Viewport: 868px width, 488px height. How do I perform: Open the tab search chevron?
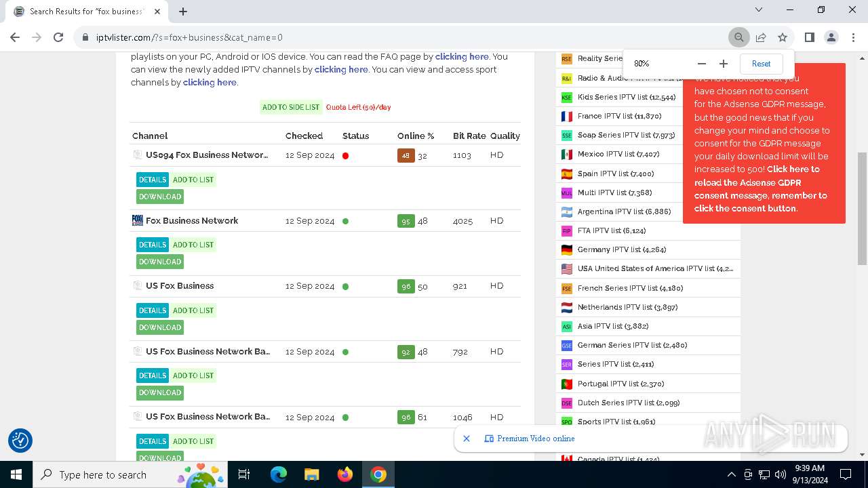(759, 9)
